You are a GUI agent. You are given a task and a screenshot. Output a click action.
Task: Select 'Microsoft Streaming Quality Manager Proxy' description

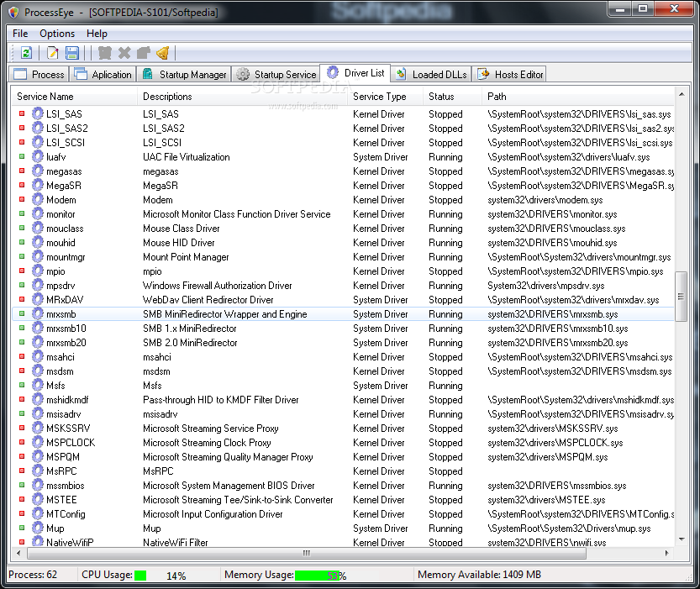coord(228,457)
